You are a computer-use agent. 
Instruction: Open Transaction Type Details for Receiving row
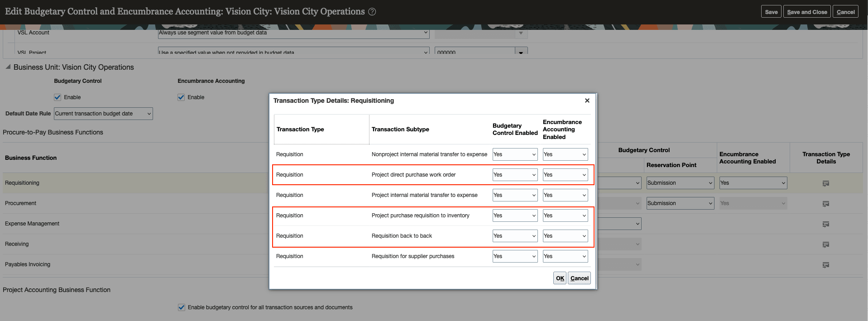pyautogui.click(x=826, y=244)
